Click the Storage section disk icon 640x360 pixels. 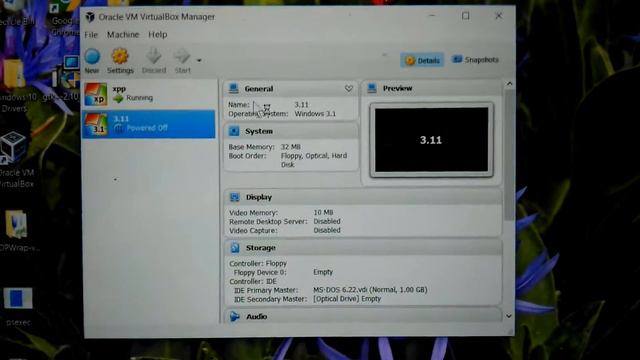click(x=235, y=248)
